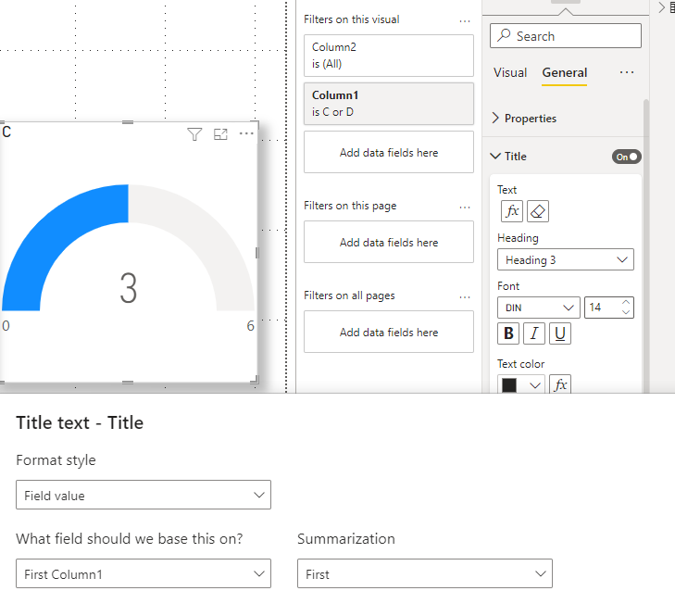Open the Column2 is (All) filter card
This screenshot has height=616, width=675.
pyautogui.click(x=389, y=56)
